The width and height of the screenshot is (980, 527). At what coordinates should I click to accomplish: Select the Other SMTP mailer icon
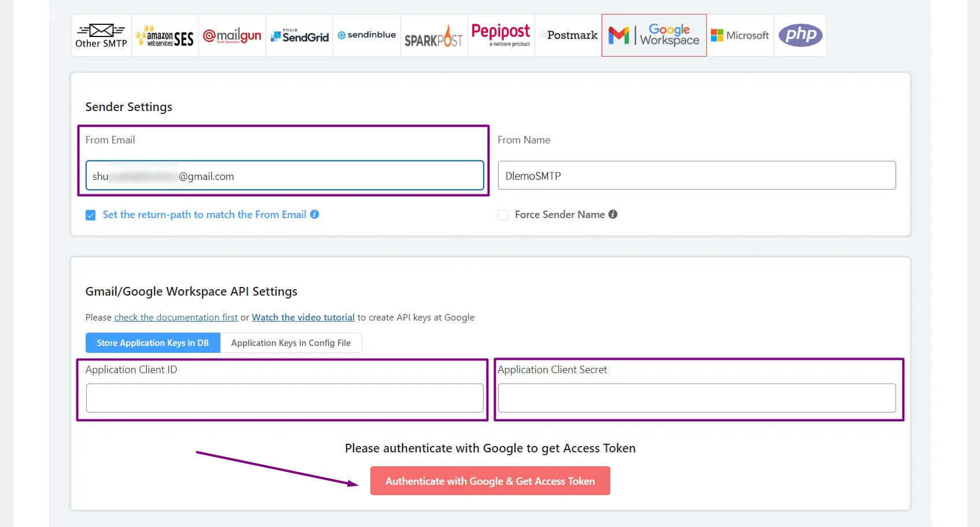101,35
